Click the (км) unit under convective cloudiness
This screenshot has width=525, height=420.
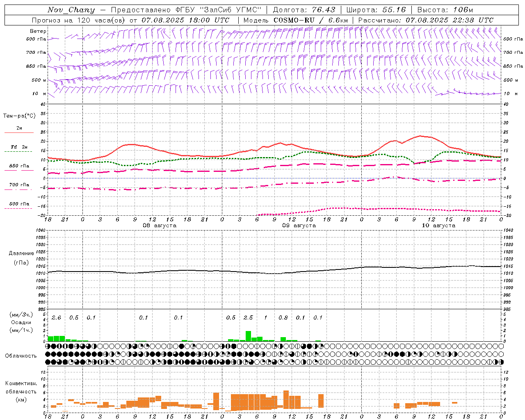[x=21, y=399]
